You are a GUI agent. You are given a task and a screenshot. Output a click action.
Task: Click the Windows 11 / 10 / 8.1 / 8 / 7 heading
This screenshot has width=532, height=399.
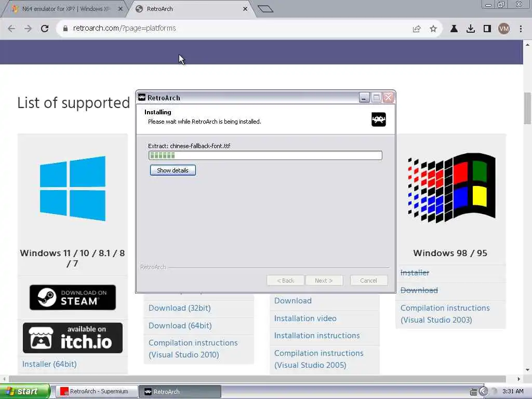point(73,258)
